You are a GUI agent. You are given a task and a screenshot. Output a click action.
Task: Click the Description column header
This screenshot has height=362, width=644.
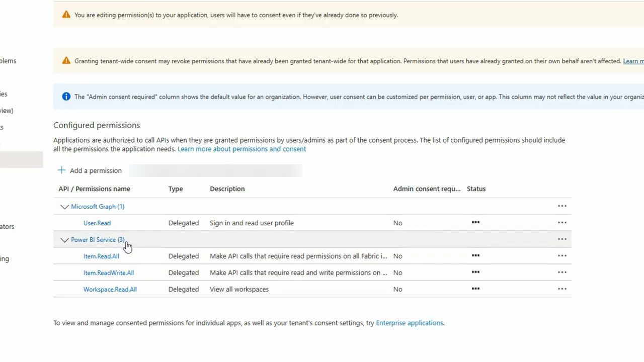tap(227, 189)
